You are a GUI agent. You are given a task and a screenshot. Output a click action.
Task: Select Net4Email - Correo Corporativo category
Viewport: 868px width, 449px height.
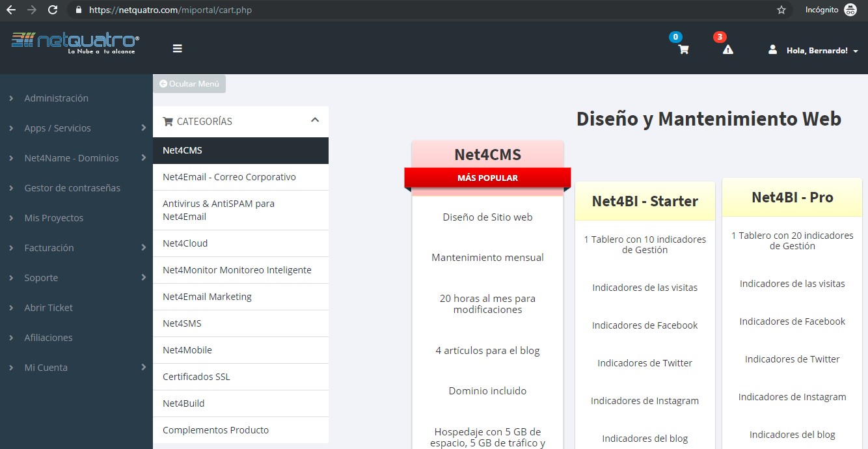coord(241,177)
